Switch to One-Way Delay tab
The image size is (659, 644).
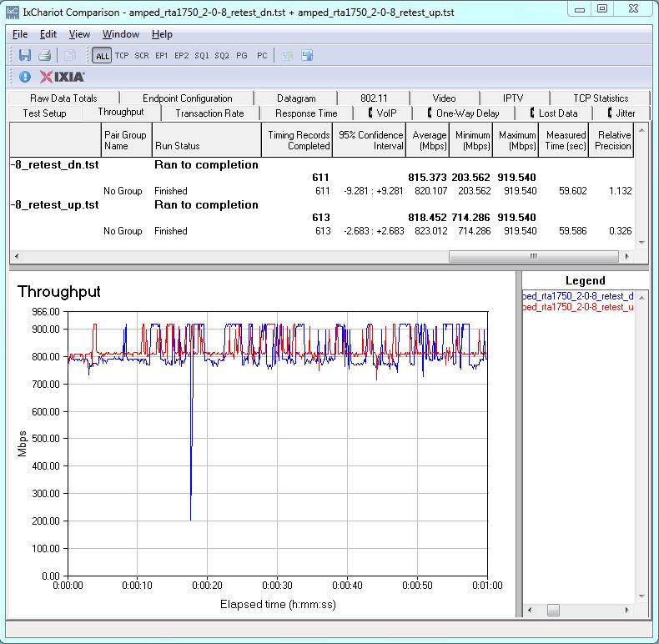click(x=464, y=113)
